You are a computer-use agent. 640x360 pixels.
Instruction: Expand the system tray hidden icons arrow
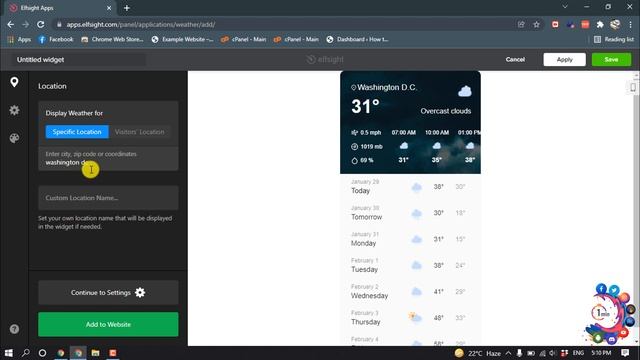[x=508, y=353]
